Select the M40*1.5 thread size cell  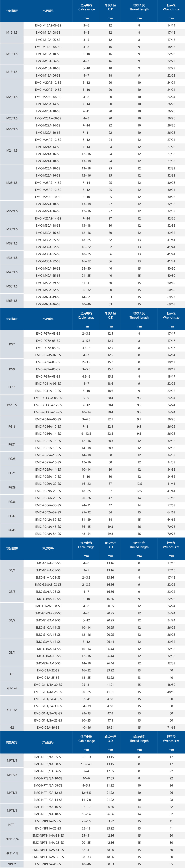point(12,272)
